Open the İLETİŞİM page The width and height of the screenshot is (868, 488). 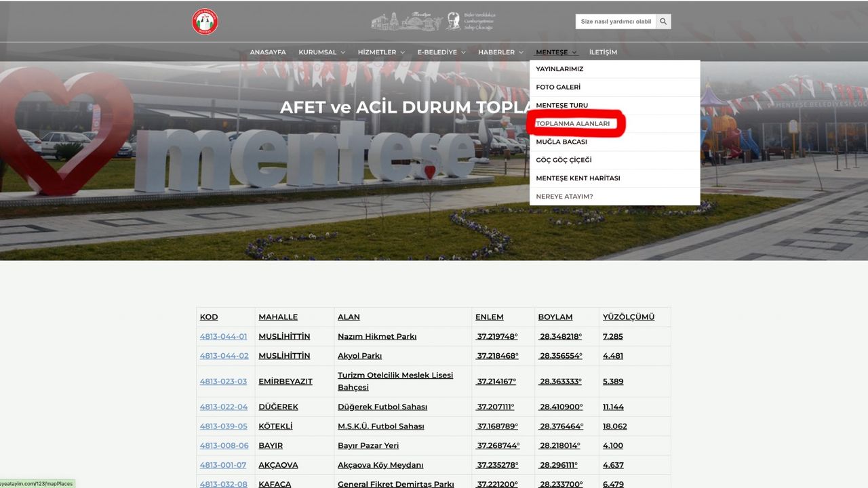[603, 52]
